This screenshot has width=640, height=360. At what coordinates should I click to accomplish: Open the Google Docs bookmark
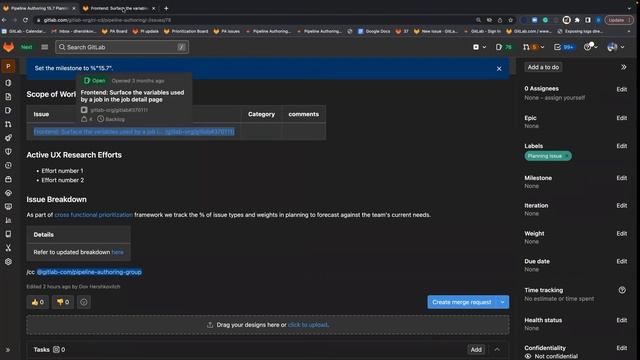coord(373,31)
